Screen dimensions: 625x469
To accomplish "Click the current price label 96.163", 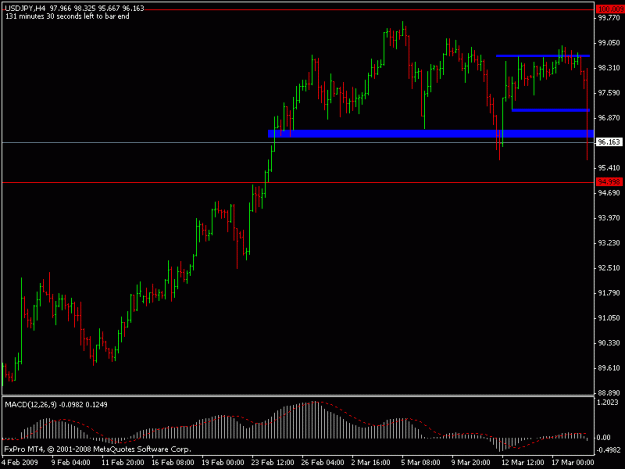I will (x=609, y=142).
